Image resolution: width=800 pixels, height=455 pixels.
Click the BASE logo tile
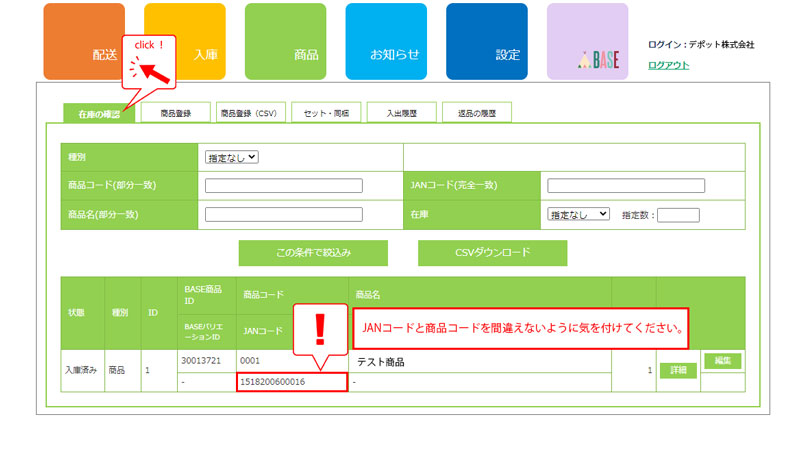coord(588,42)
